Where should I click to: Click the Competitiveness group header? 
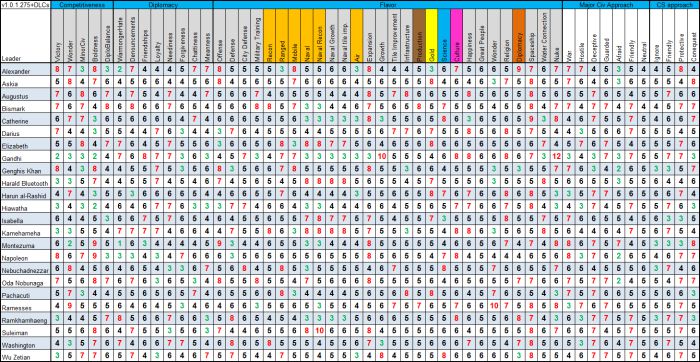click(x=82, y=4)
